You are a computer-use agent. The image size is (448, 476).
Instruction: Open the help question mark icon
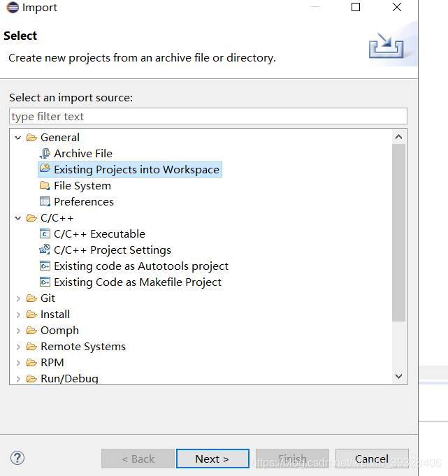[x=17, y=458]
